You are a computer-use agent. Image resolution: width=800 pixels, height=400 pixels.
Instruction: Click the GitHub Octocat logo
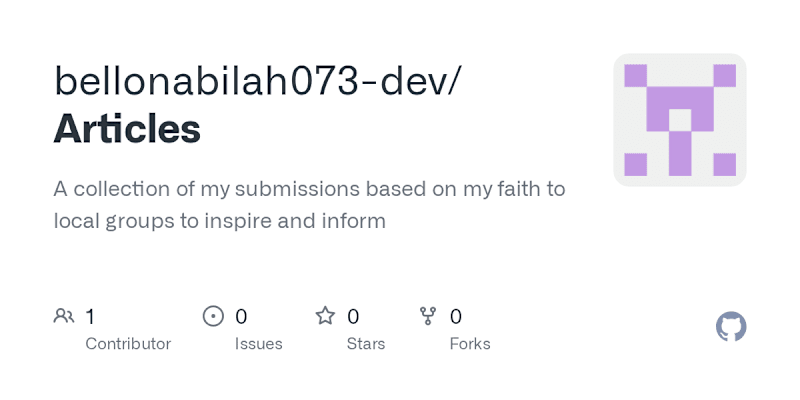(x=731, y=327)
